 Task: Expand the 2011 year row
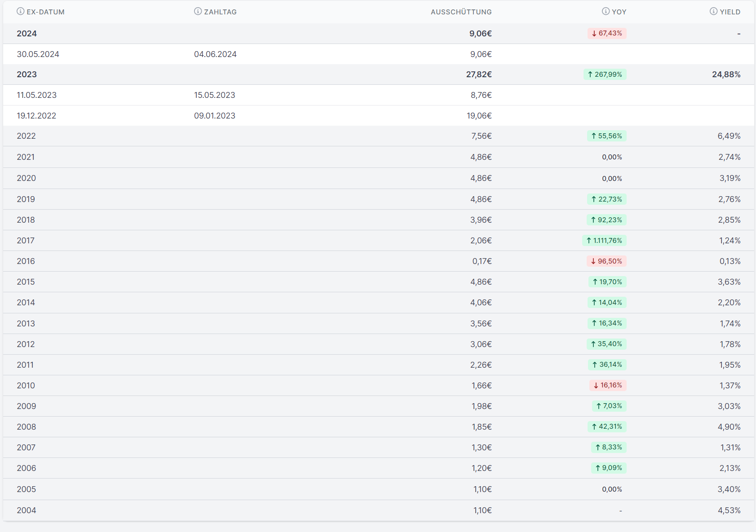click(x=378, y=365)
